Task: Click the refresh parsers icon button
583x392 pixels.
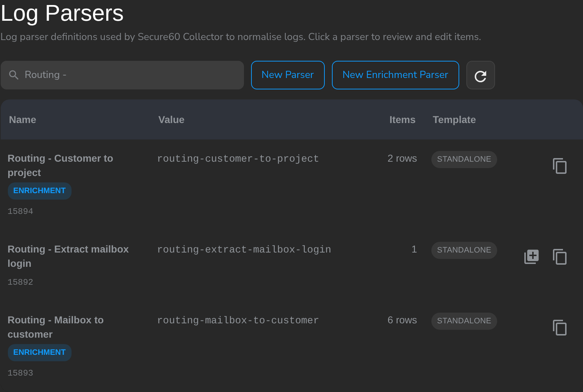Action: pos(480,75)
